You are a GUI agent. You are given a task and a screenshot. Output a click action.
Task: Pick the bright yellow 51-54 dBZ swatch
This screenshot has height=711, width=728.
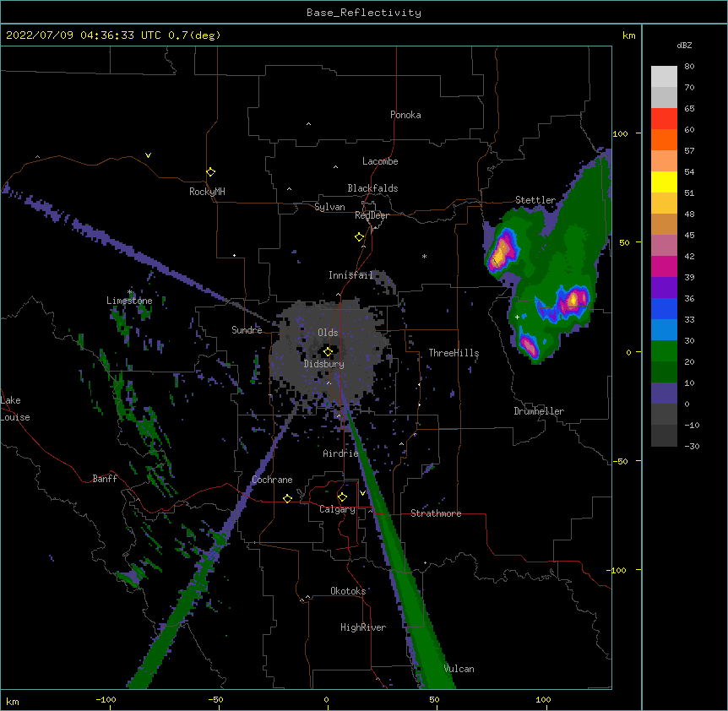664,182
